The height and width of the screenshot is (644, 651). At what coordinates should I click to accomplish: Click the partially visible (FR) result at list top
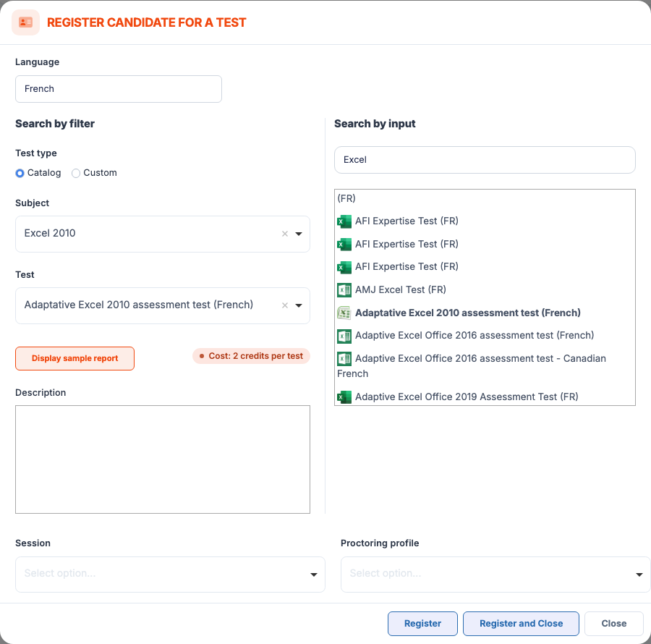(346, 198)
